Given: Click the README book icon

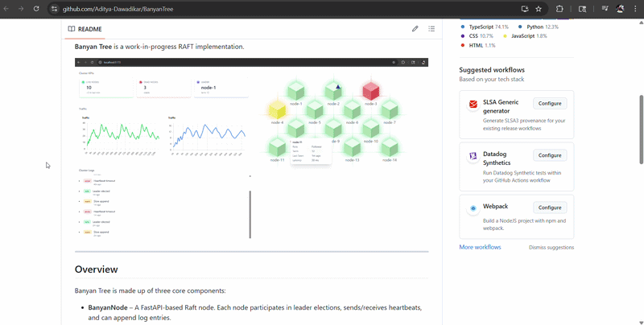Looking at the screenshot, I should click(72, 28).
